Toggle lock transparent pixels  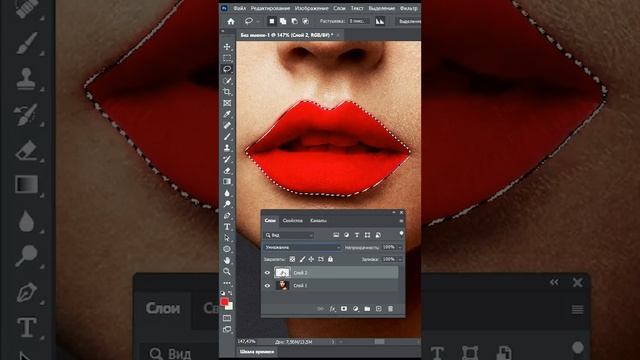[292, 259]
